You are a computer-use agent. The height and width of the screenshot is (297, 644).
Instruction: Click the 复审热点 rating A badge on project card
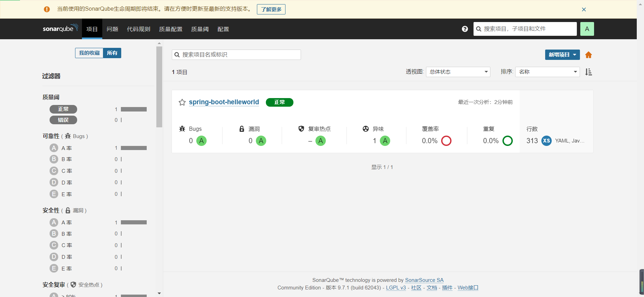321,141
